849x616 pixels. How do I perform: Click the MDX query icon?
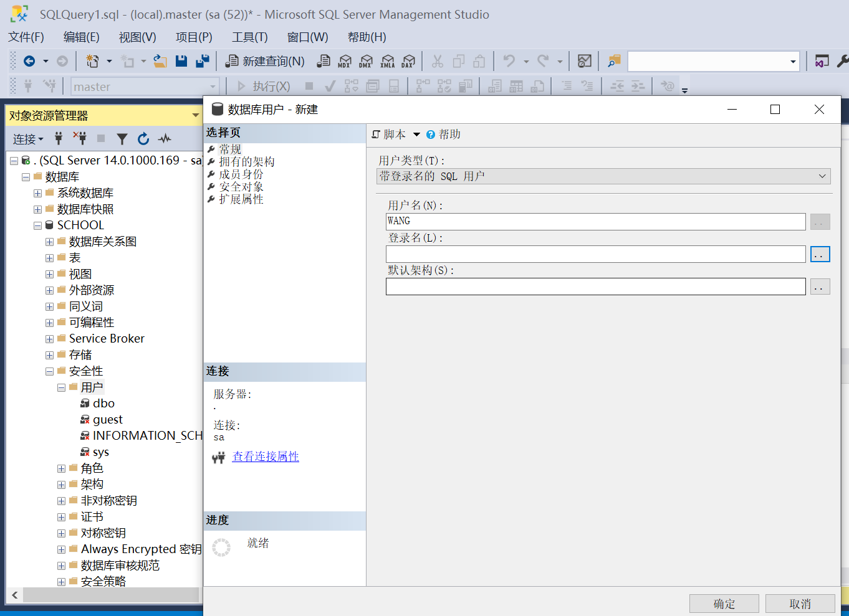click(345, 61)
